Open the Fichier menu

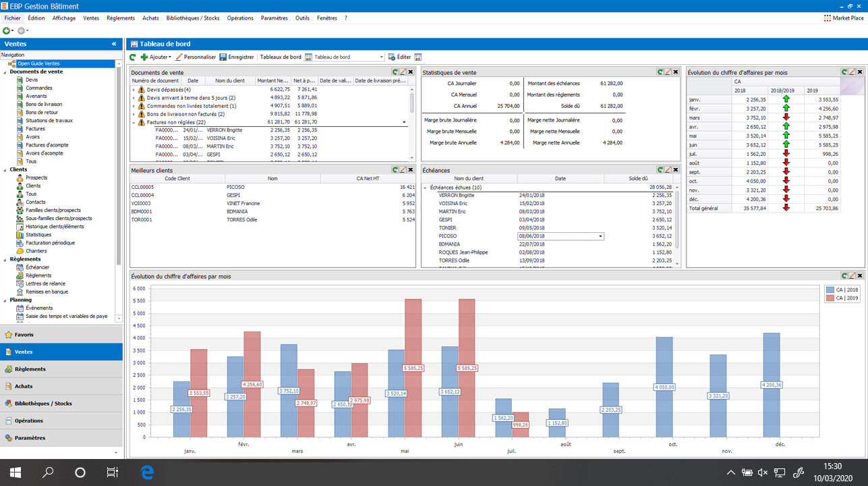point(12,18)
